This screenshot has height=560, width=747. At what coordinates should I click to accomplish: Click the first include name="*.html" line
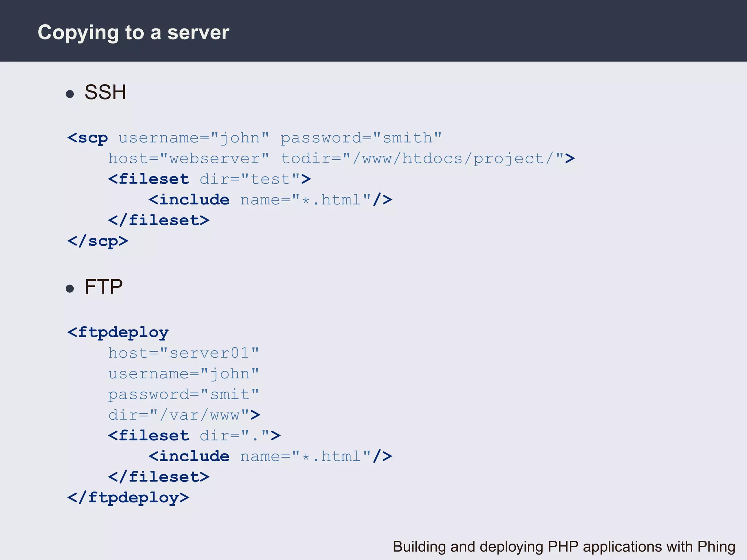(x=270, y=200)
